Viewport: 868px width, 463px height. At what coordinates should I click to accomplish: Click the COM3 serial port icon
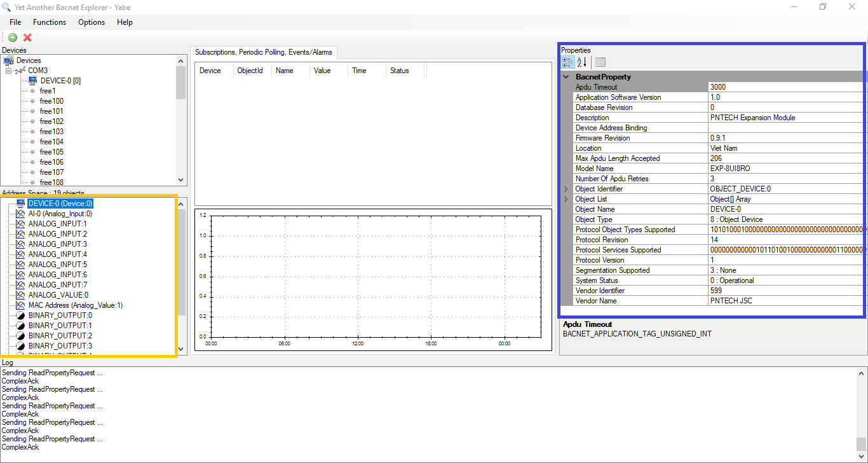pyautogui.click(x=21, y=70)
